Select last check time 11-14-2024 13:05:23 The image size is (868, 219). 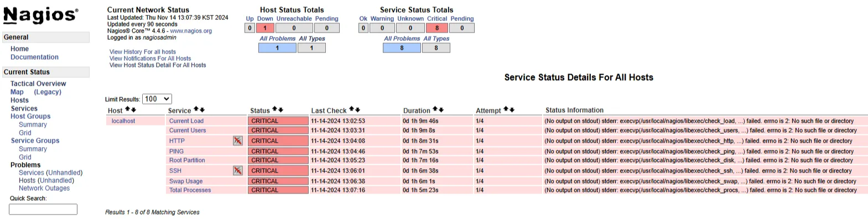(x=338, y=160)
